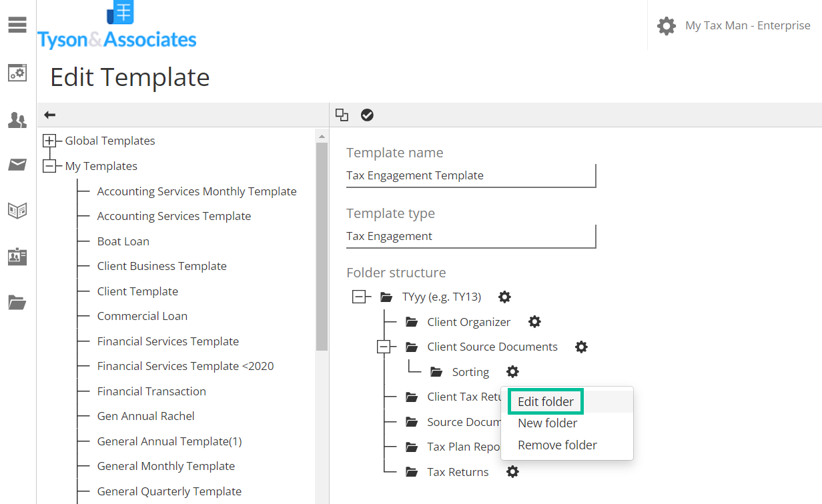822x504 pixels.
Task: Open the folder icon in the sidebar
Action: [17, 303]
